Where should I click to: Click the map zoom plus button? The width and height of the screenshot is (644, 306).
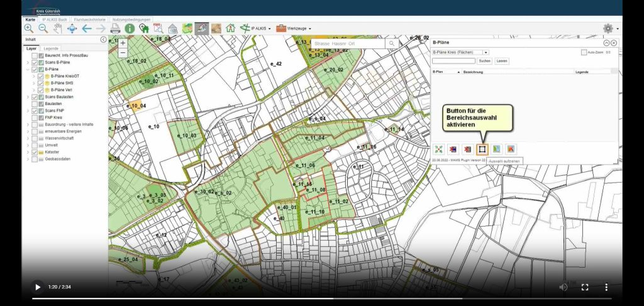[123, 43]
